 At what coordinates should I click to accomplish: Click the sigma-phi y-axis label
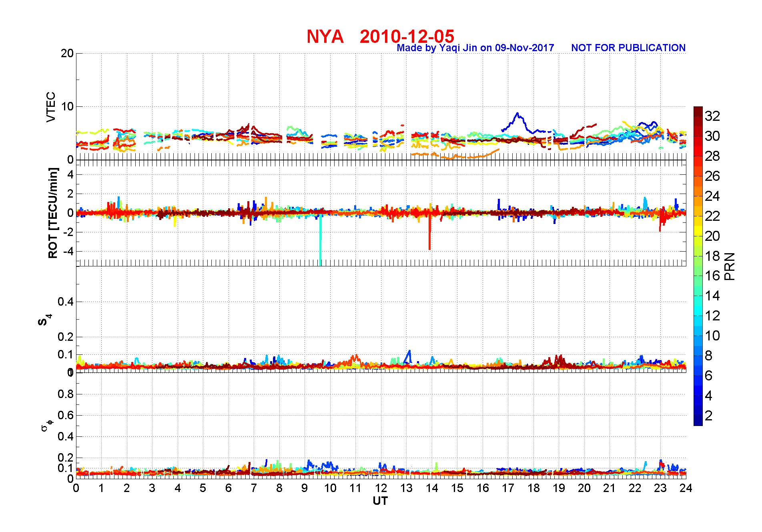coord(47,425)
